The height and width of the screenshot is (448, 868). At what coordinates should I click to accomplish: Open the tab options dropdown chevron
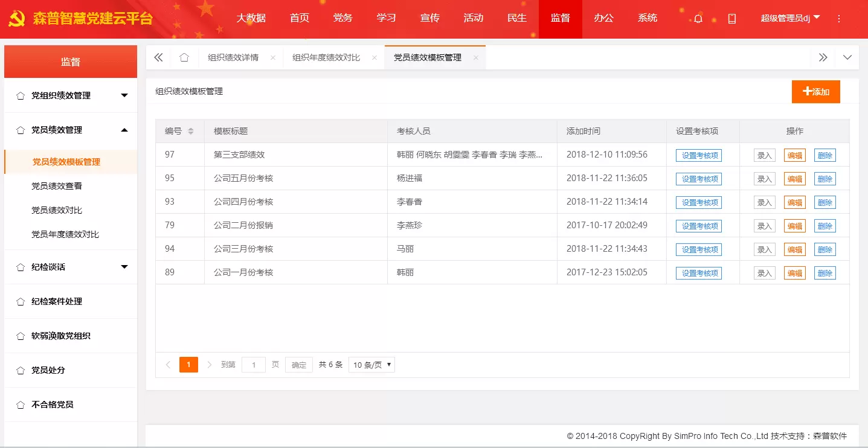(x=847, y=57)
